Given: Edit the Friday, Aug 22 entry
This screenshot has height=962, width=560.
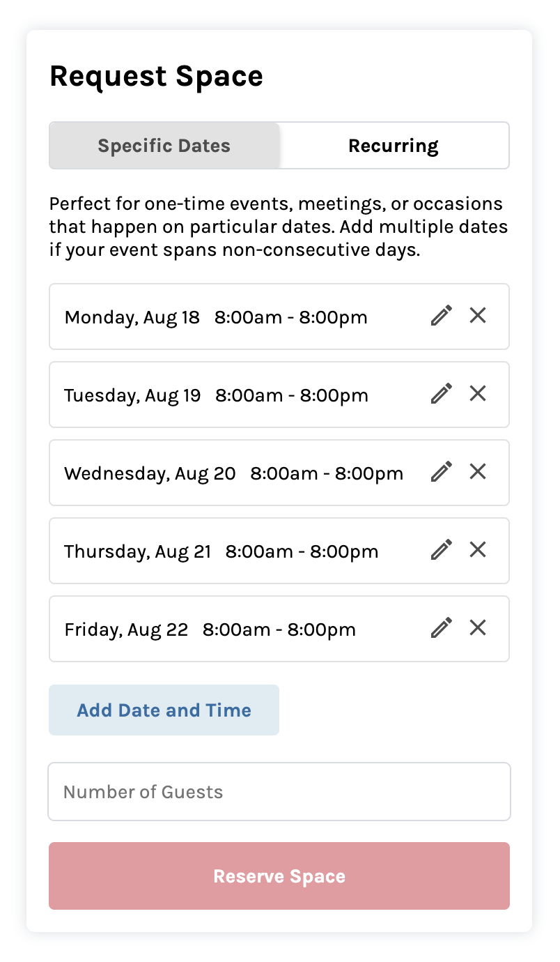Looking at the screenshot, I should click(441, 628).
